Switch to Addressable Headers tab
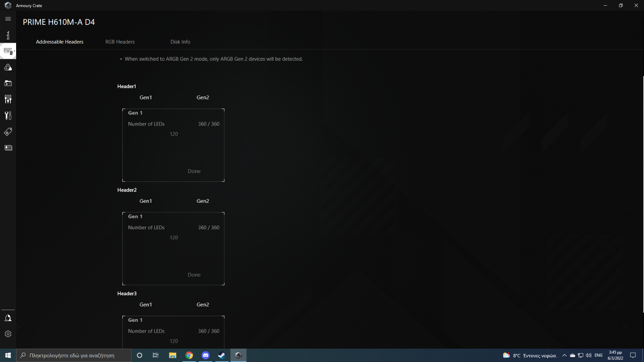644x362 pixels. tap(60, 42)
